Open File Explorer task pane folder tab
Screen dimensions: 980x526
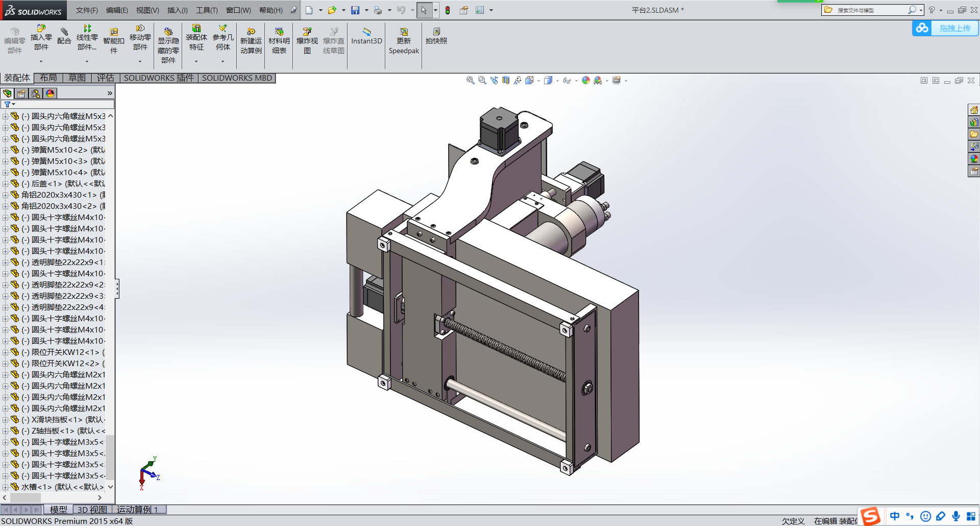pos(974,135)
